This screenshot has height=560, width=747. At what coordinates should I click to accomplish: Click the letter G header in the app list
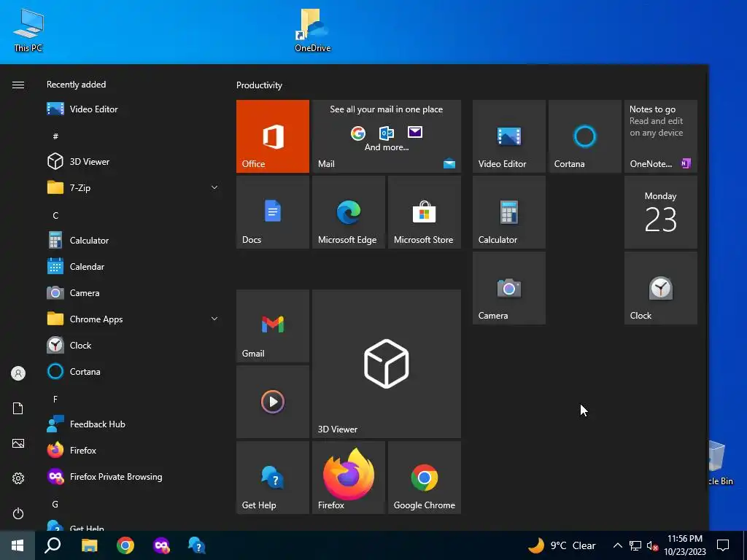[x=55, y=504]
